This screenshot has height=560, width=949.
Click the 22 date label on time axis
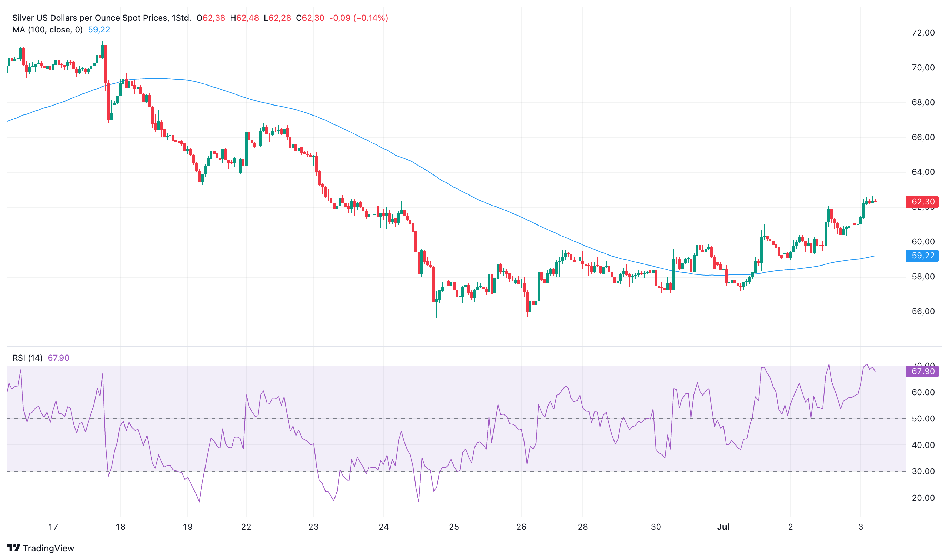[x=246, y=527]
